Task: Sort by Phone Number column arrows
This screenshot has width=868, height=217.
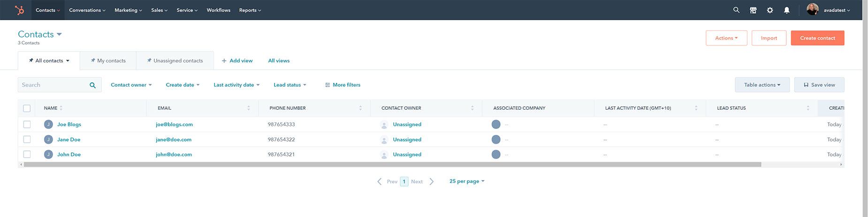Action: pos(360,108)
